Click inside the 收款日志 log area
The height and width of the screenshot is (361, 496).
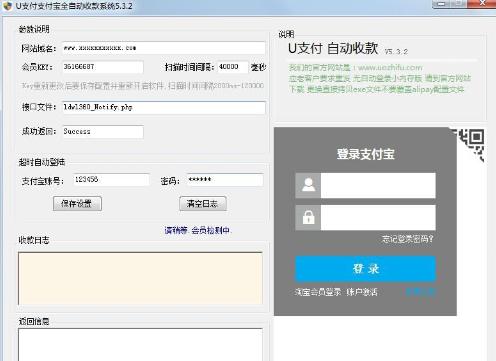(x=140, y=278)
